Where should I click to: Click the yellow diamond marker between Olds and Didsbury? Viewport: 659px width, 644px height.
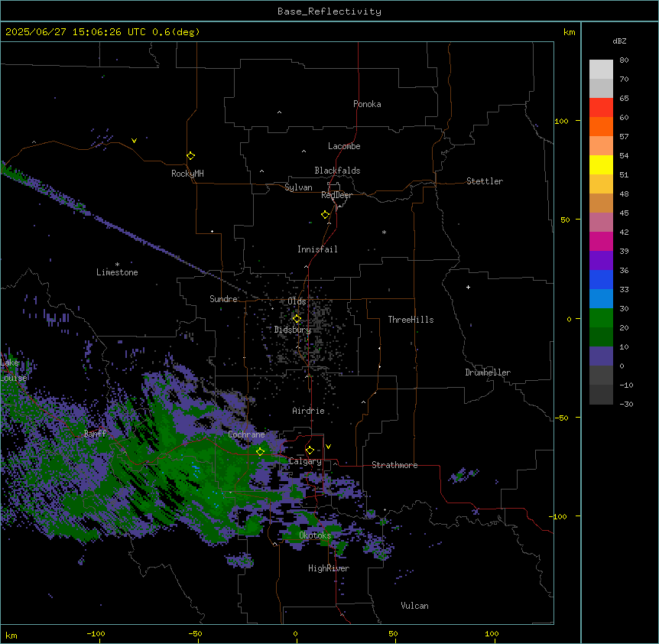297,319
